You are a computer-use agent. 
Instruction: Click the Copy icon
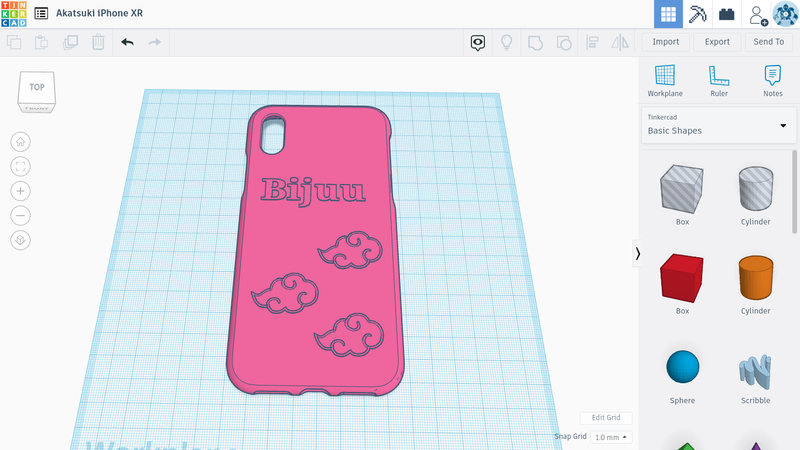click(14, 42)
